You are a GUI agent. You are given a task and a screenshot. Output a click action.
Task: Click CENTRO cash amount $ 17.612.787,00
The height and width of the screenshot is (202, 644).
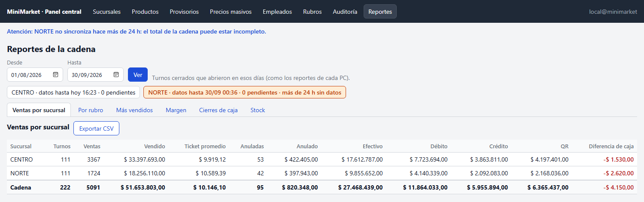pos(362,159)
